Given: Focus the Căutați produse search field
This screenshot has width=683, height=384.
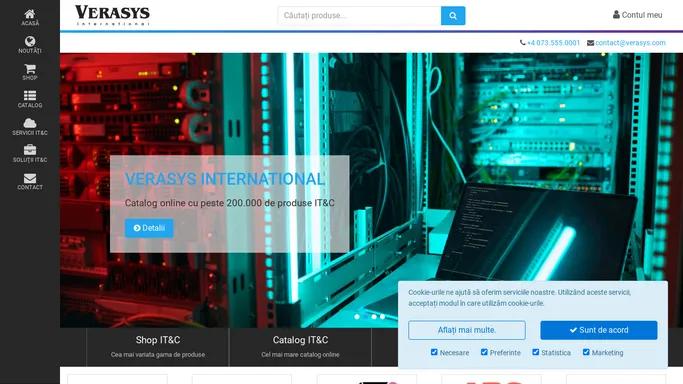Looking at the screenshot, I should click(359, 16).
